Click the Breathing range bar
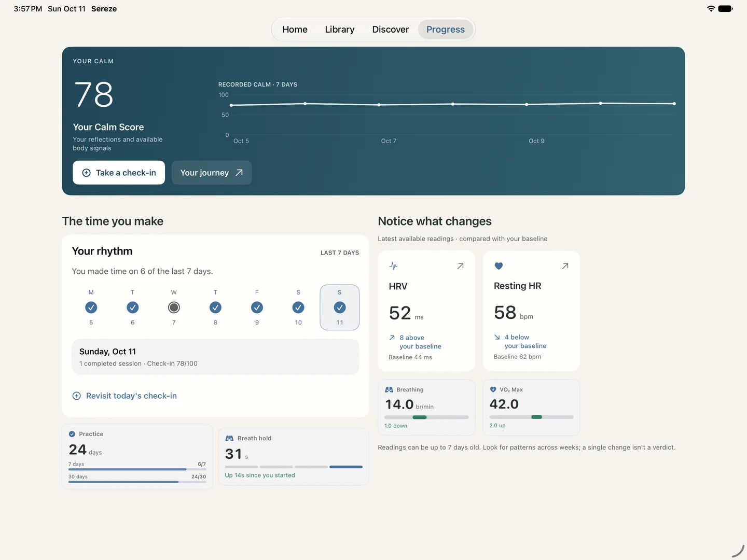The image size is (747, 560). (426, 417)
